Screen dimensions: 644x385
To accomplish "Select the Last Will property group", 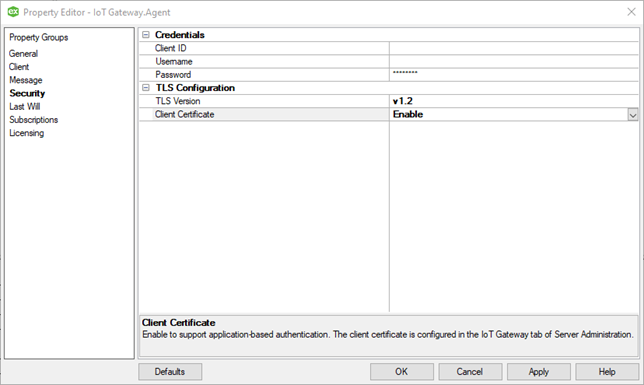I will [25, 106].
